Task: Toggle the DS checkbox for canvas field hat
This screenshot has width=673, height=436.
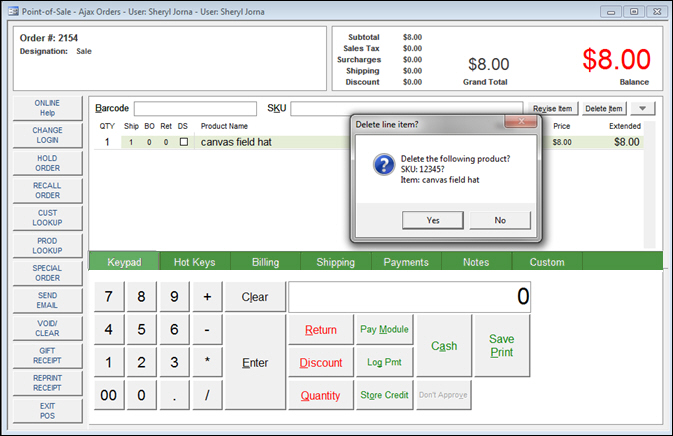Action: [183, 142]
